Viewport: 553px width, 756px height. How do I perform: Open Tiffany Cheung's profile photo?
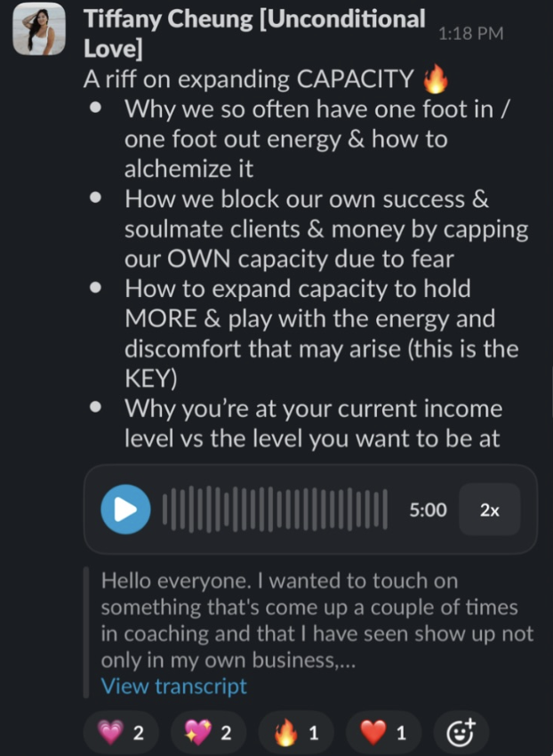point(39,29)
